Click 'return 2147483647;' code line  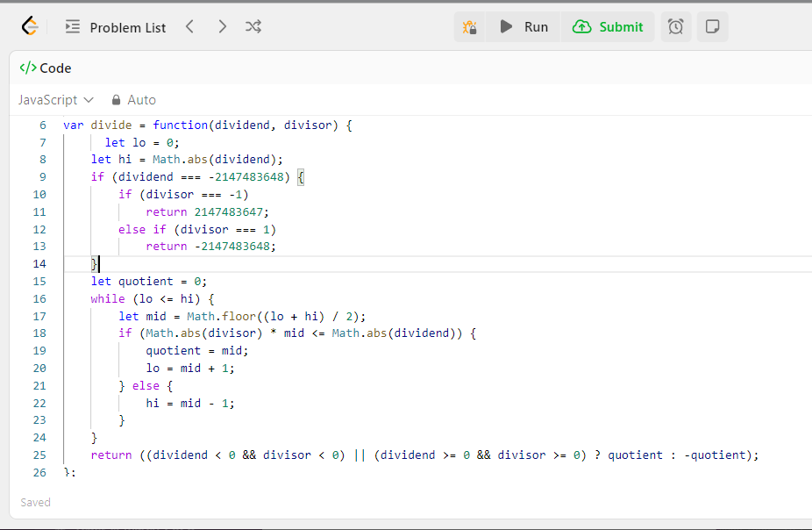(x=207, y=211)
